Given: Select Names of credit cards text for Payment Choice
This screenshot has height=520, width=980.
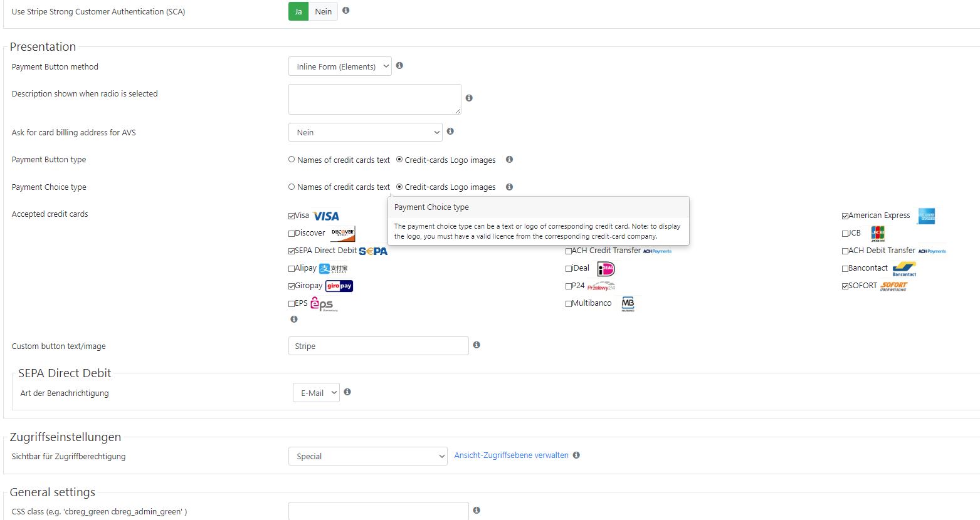Looking at the screenshot, I should pos(292,187).
